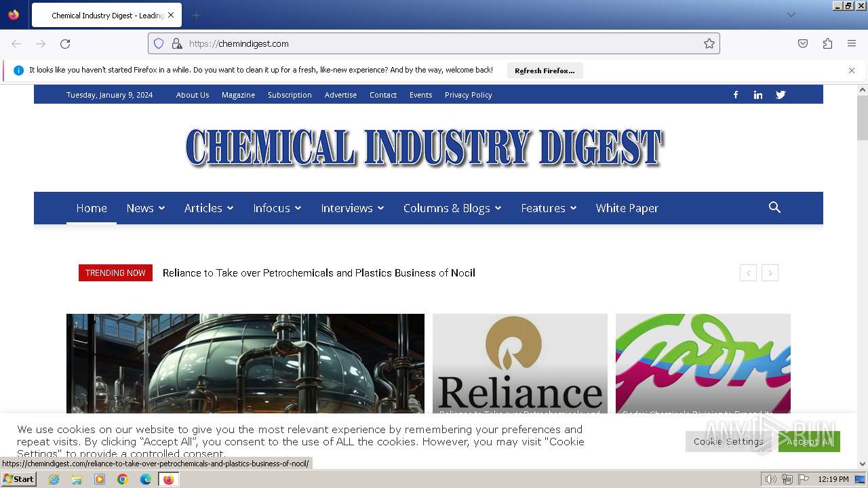Viewport: 868px width, 488px height.
Task: Click the site padlock icon
Action: (x=176, y=43)
